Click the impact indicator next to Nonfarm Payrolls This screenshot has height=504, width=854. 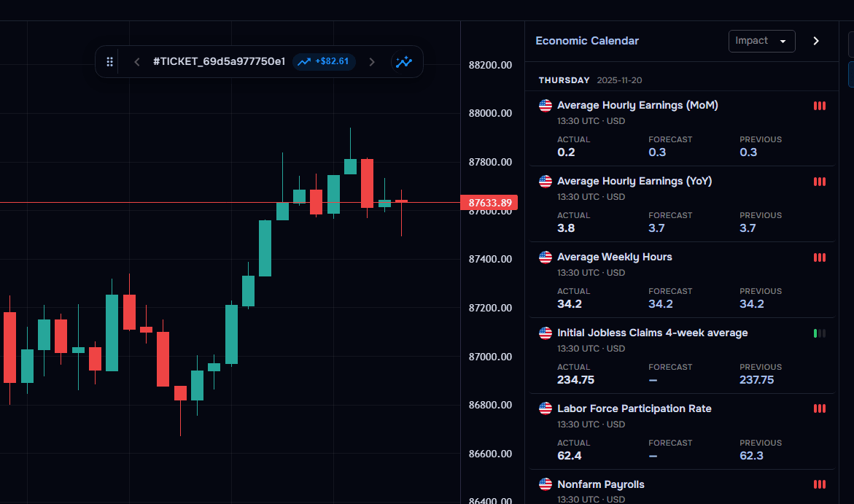point(820,484)
